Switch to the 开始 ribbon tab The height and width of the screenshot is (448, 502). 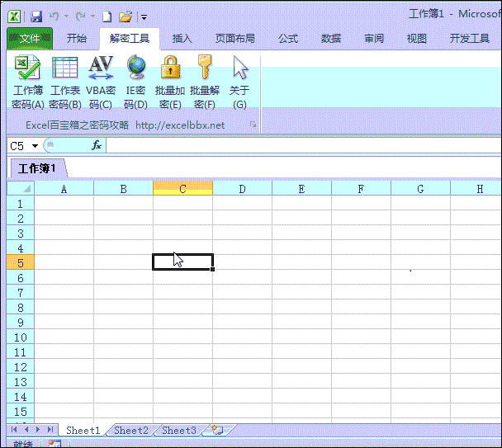77,39
